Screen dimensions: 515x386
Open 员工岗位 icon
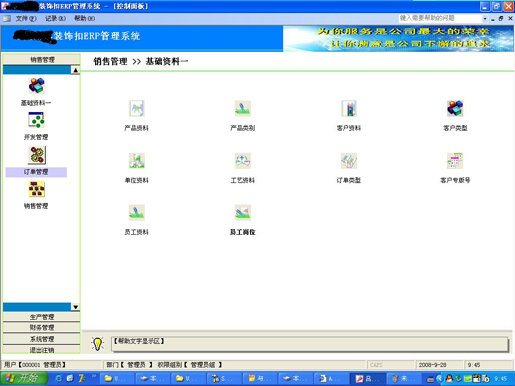[x=243, y=212]
